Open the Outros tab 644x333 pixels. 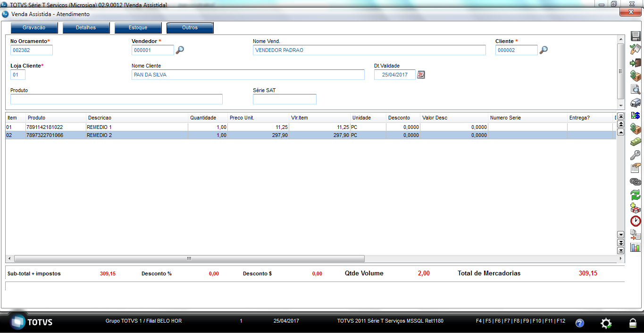pos(190,28)
